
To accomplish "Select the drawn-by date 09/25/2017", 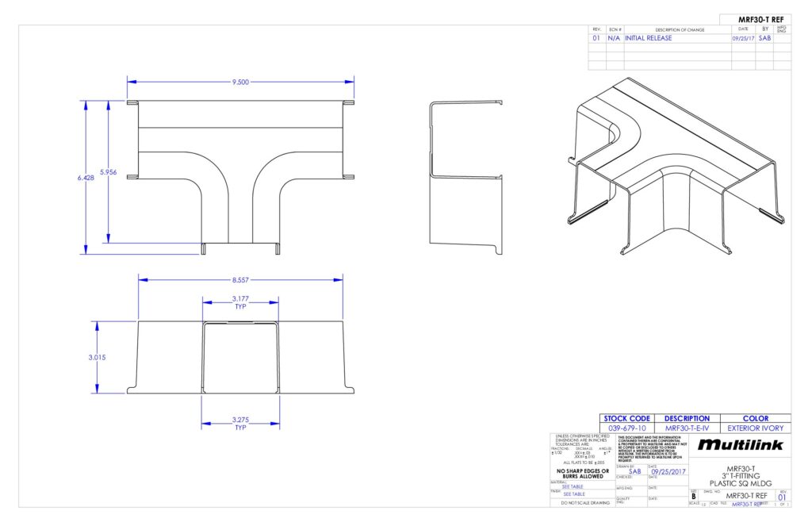I will [666, 470].
